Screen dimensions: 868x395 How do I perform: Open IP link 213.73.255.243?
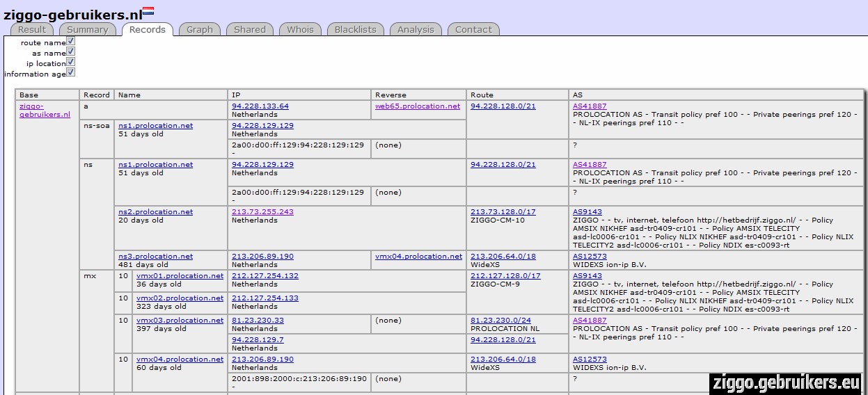pos(262,211)
